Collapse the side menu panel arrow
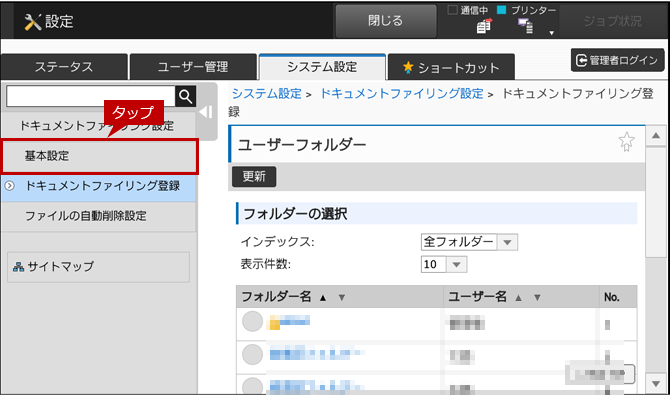670x396 pixels. click(x=206, y=112)
